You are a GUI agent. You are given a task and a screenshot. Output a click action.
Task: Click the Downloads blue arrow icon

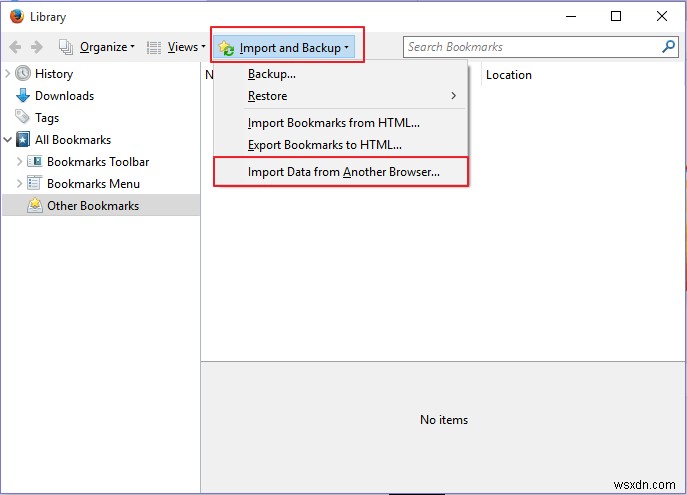(23, 95)
